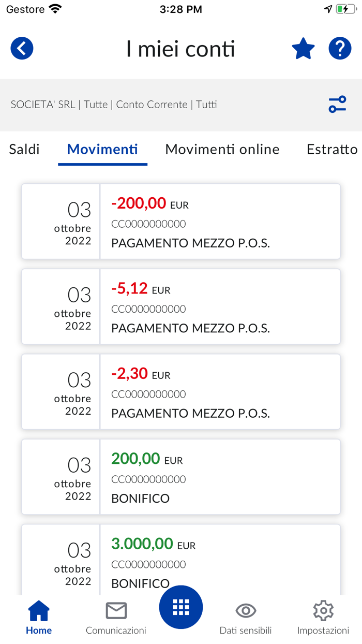362x644 pixels.
Task: Open the filter options icon
Action: pos(337,104)
